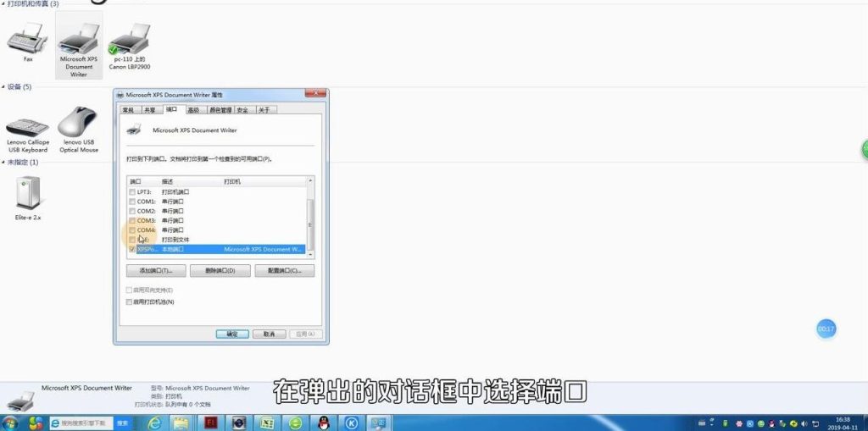Screen dimensions: 868x431
Task: Open the Adobe Flash taskbar icon
Action: click(210, 423)
